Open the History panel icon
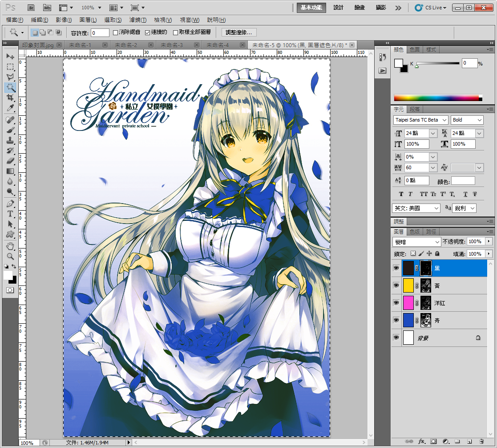The image size is (497, 448). pos(383,57)
